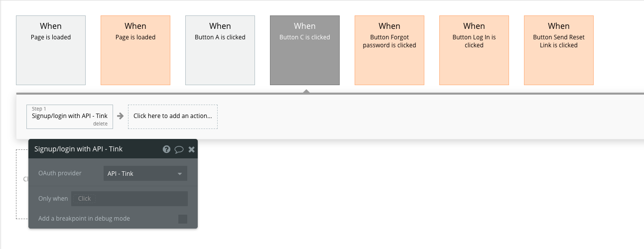The width and height of the screenshot is (644, 249).
Task: Select Button Log In is clicked event
Action: 474,50
